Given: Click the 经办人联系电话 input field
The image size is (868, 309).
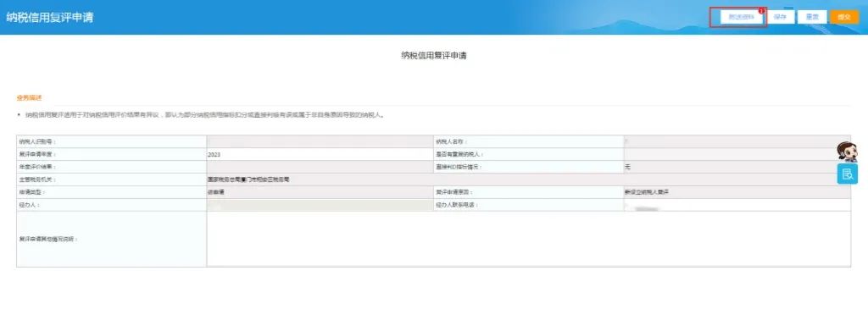Looking at the screenshot, I should tap(737, 205).
